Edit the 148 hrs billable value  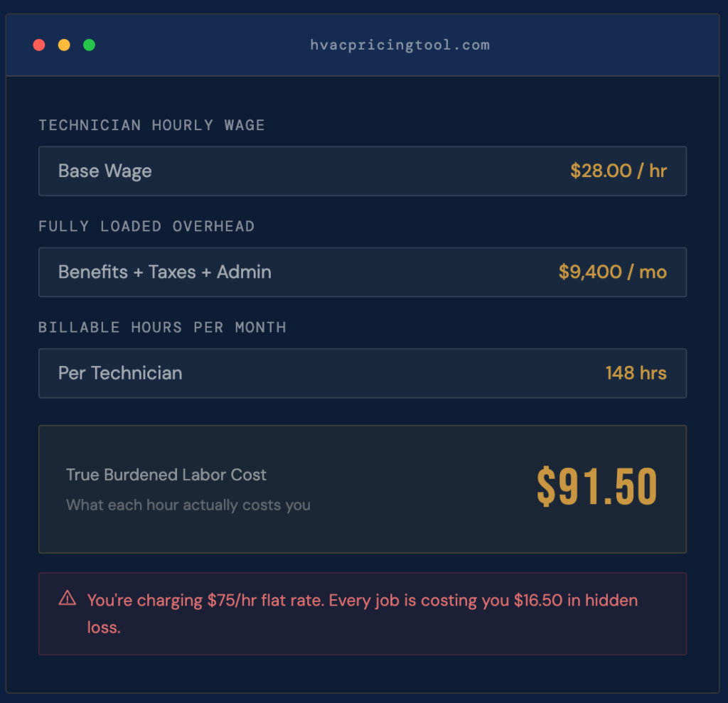tap(636, 373)
